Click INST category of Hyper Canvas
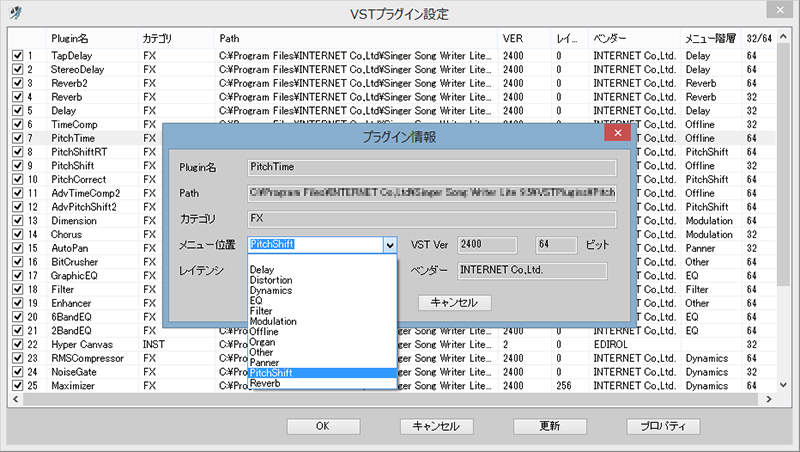Image resolution: width=800 pixels, height=452 pixels. pyautogui.click(x=154, y=344)
